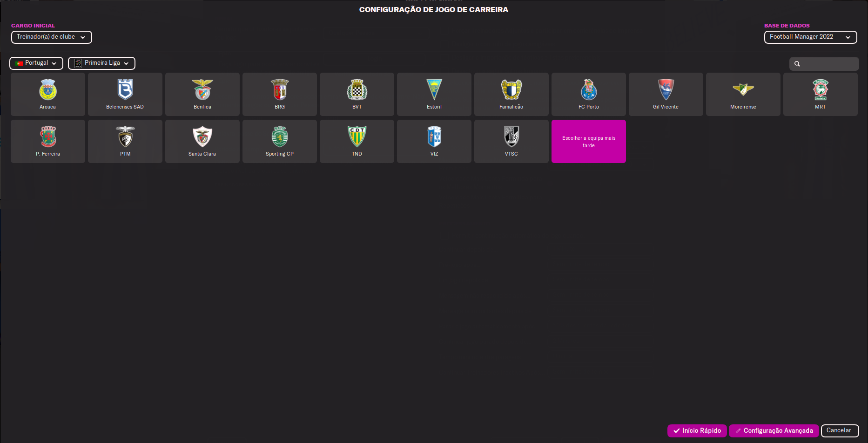Screen dimensions: 868x443
Task: Click the TND team name
Action: 357,154
